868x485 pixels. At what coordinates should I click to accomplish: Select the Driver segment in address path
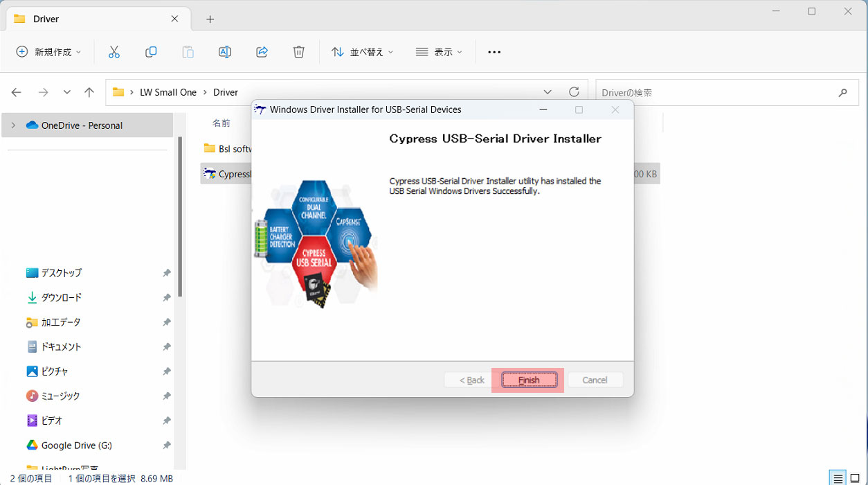pyautogui.click(x=226, y=92)
